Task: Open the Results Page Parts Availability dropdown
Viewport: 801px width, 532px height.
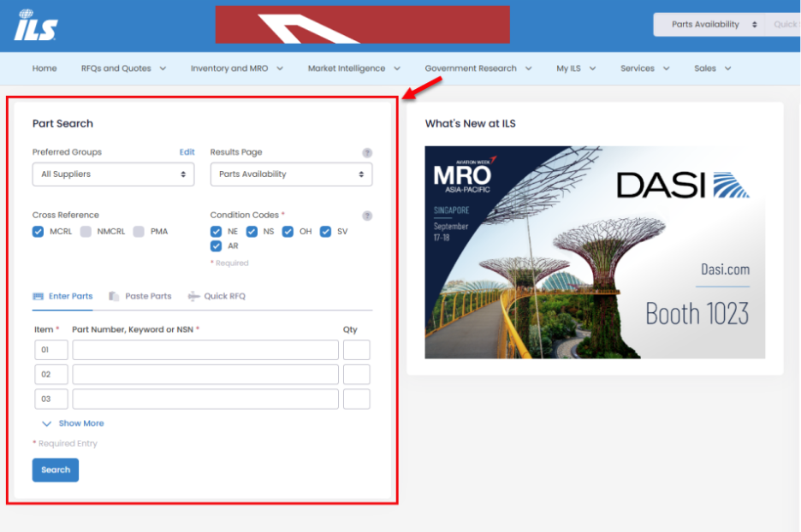Action: pyautogui.click(x=291, y=174)
